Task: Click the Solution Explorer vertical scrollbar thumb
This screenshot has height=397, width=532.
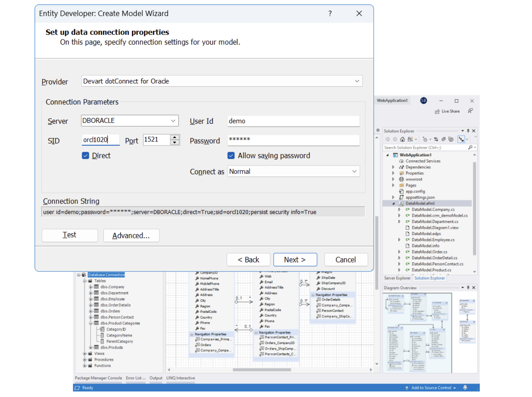Action: click(x=474, y=208)
